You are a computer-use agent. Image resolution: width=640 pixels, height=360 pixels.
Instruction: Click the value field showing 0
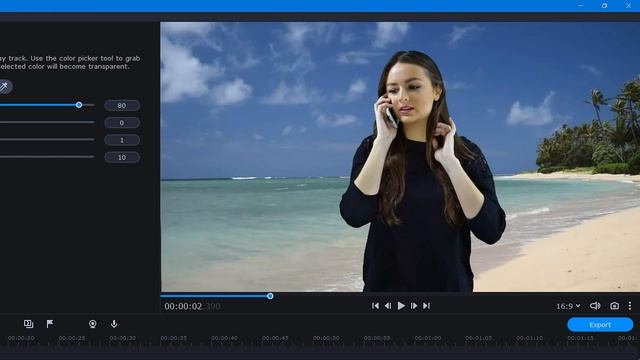(x=122, y=123)
